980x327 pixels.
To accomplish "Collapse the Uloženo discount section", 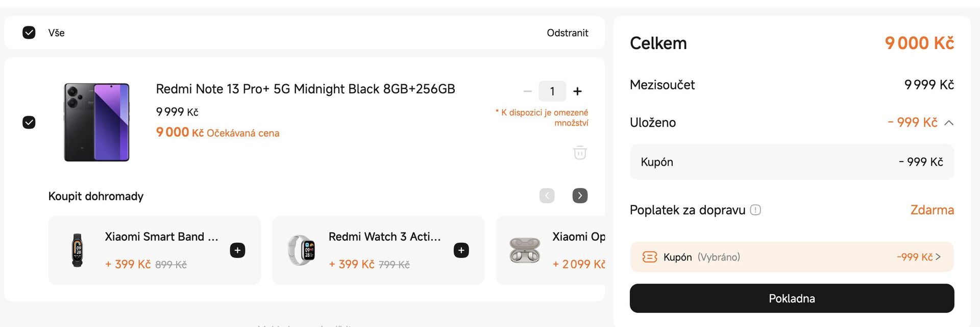I will pyautogui.click(x=949, y=122).
